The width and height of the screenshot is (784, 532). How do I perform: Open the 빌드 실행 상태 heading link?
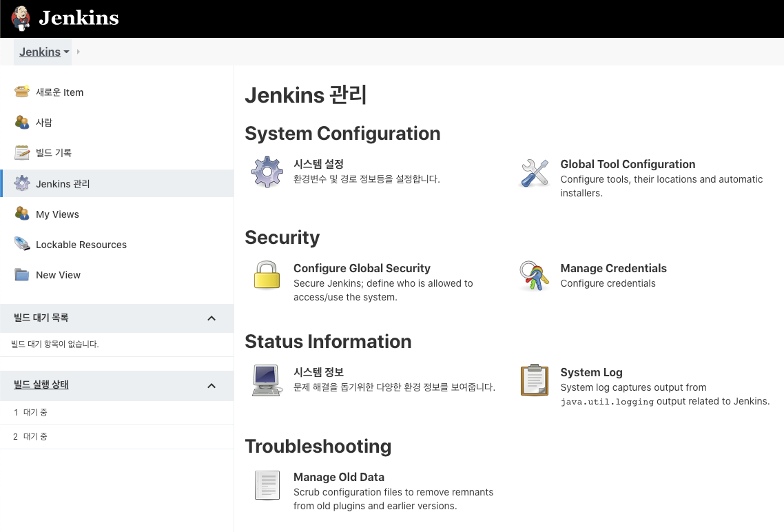tap(41, 385)
